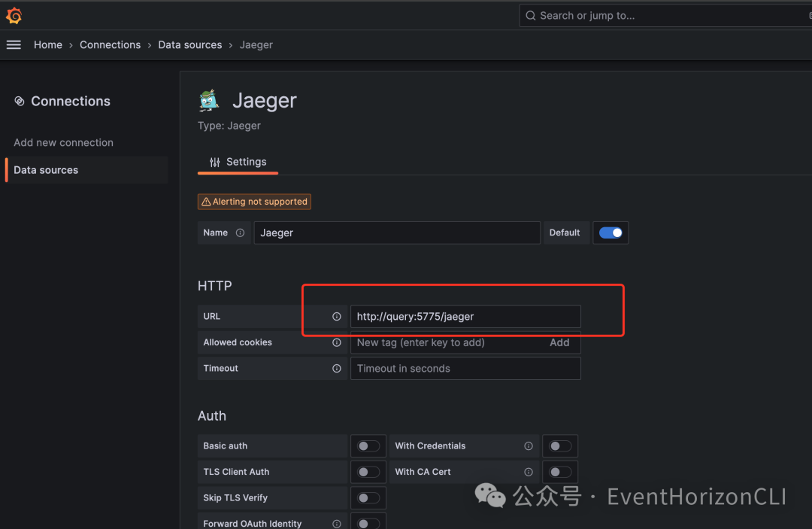This screenshot has height=529, width=812.
Task: Click the Name input field containing Jaeger
Action: click(x=397, y=233)
